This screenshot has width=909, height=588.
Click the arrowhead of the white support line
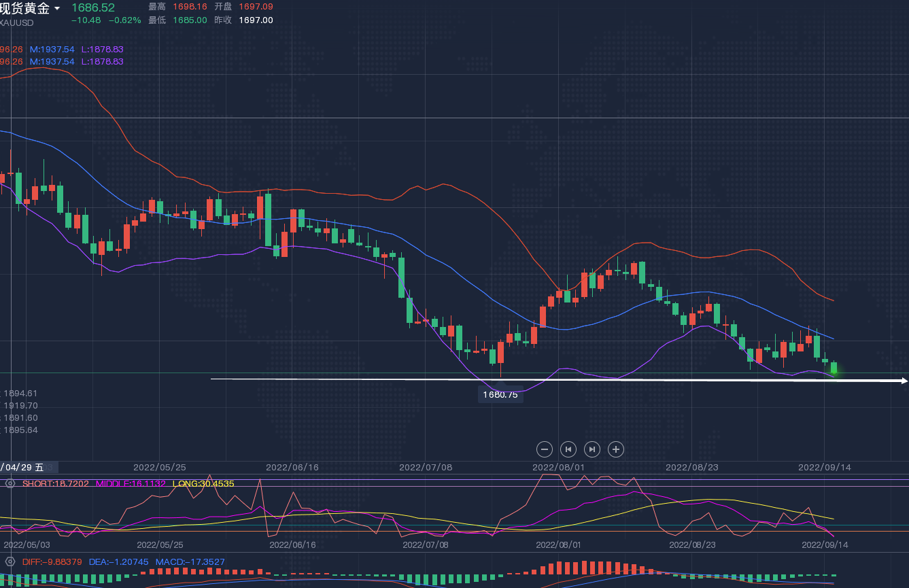[904, 381]
